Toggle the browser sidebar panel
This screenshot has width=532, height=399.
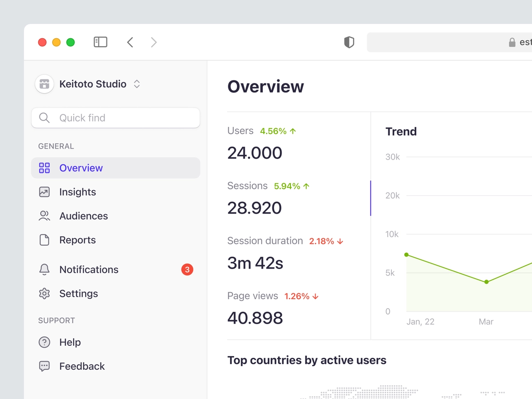(101, 42)
